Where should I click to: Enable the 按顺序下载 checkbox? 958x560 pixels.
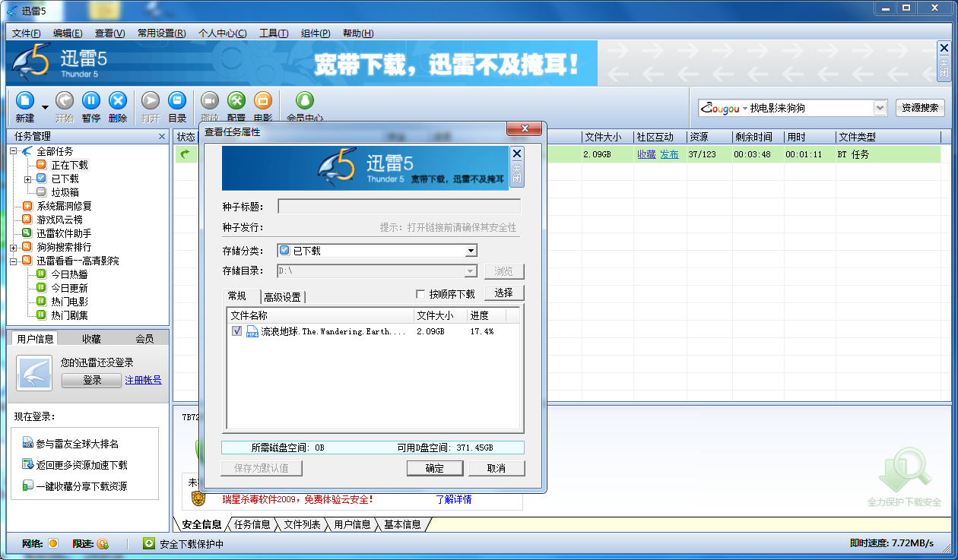pos(420,294)
